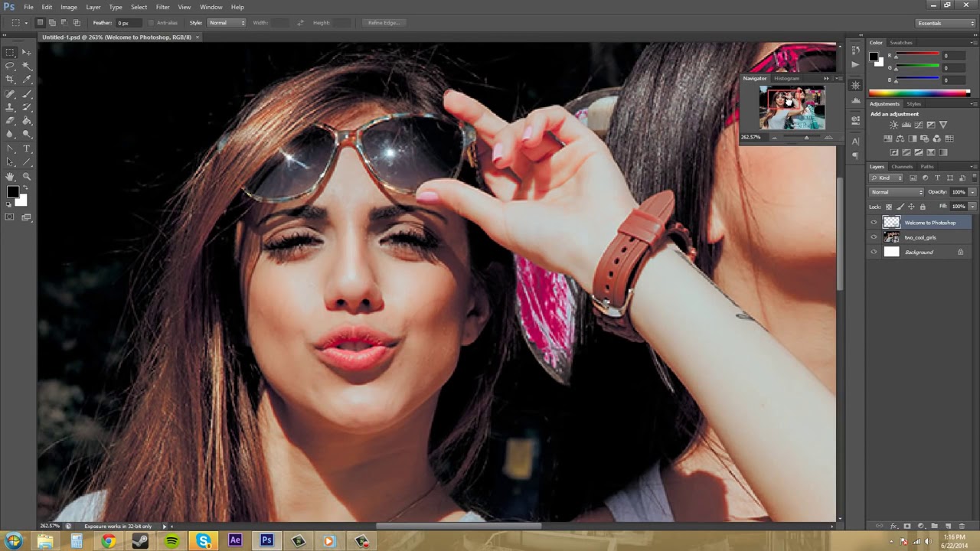980x551 pixels.
Task: Open the Layers panel flyout menu
Action: coord(973,167)
